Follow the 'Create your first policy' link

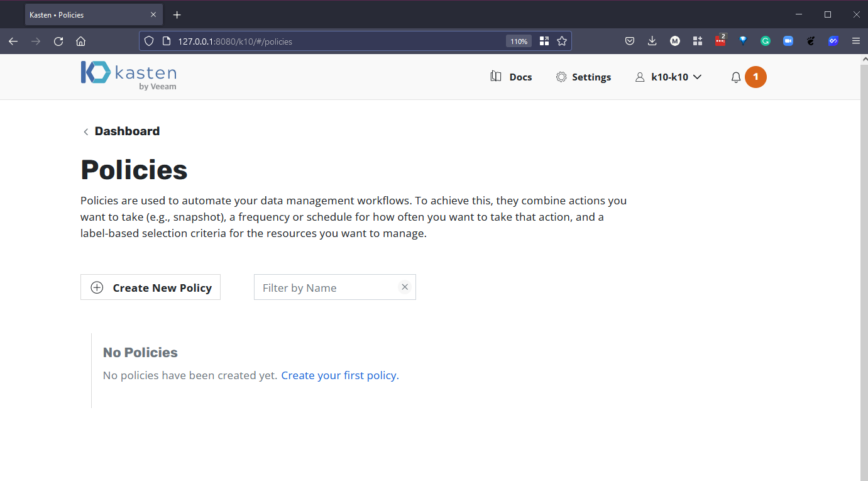(x=339, y=375)
